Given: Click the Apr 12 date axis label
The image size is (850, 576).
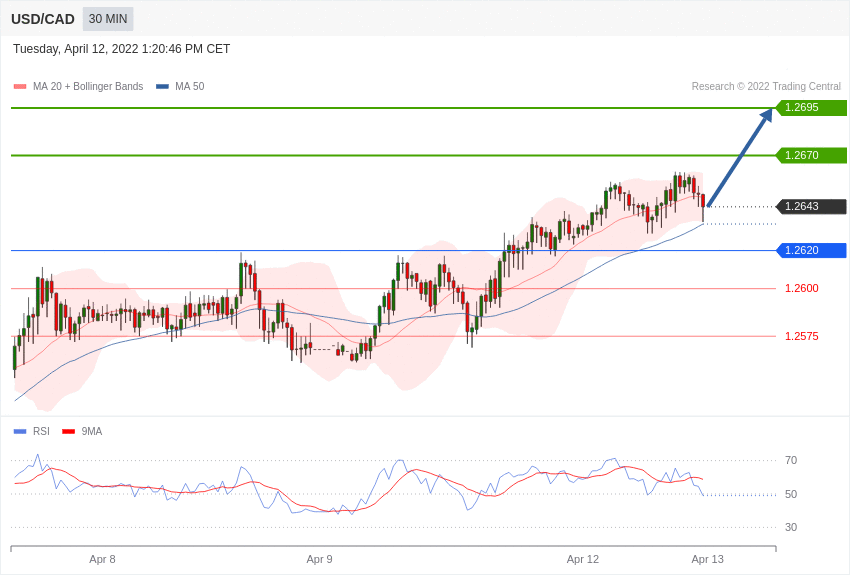Looking at the screenshot, I should [x=583, y=559].
